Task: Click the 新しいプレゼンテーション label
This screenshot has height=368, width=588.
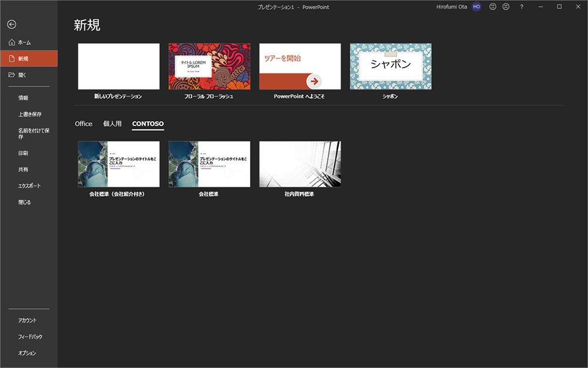Action: pyautogui.click(x=118, y=97)
